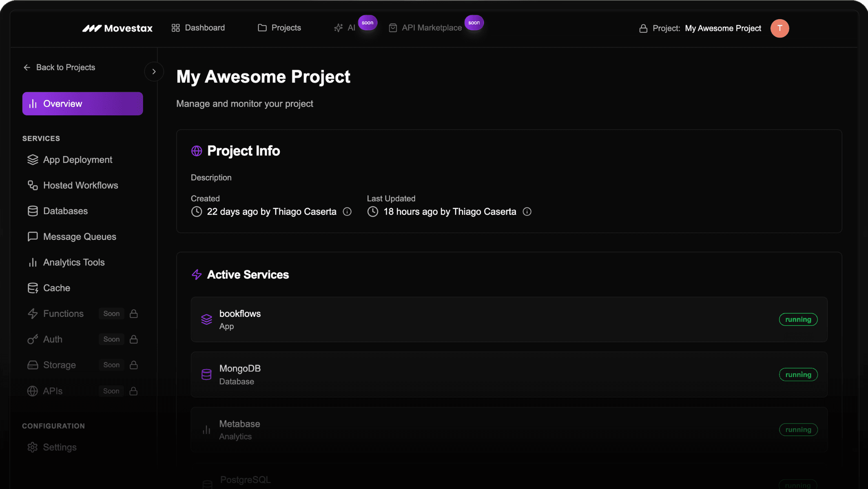868x489 pixels.
Task: Open Analytics Tools in sidebar
Action: (74, 262)
